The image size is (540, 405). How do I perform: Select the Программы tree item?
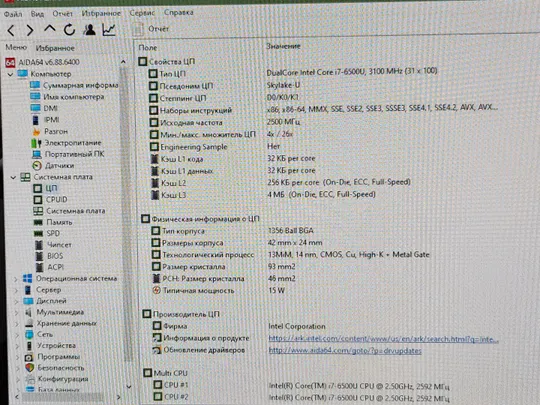click(52, 357)
